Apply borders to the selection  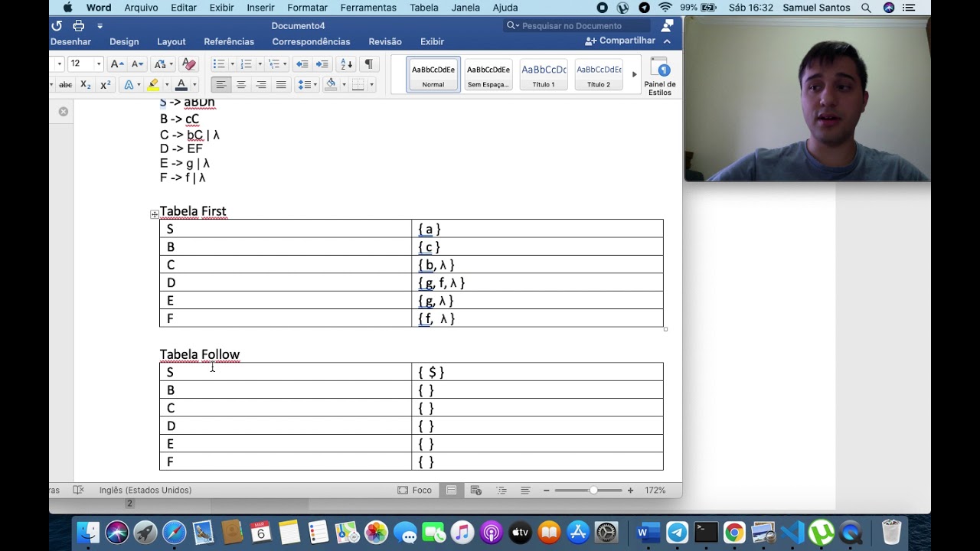tap(358, 85)
